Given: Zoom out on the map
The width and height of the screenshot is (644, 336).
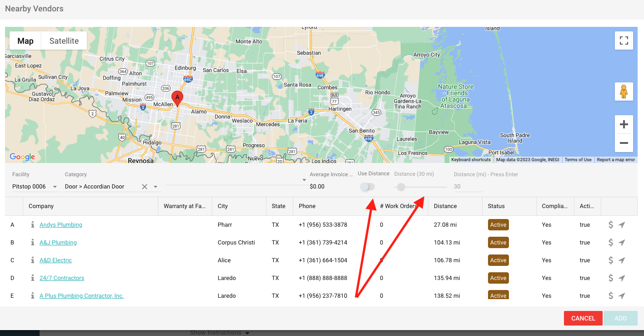Looking at the screenshot, I should click(x=624, y=143).
